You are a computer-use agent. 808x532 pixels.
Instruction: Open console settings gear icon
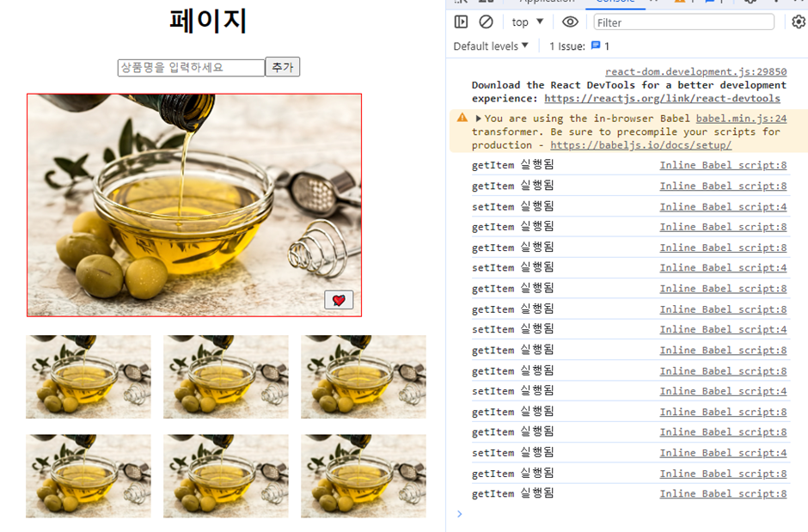point(799,22)
